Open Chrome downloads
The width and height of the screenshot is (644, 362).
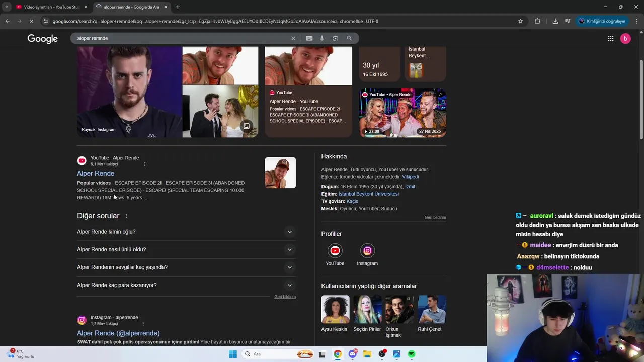(x=555, y=21)
